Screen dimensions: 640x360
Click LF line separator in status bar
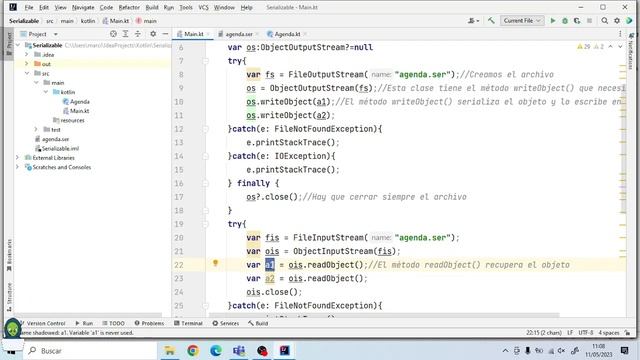point(570,333)
